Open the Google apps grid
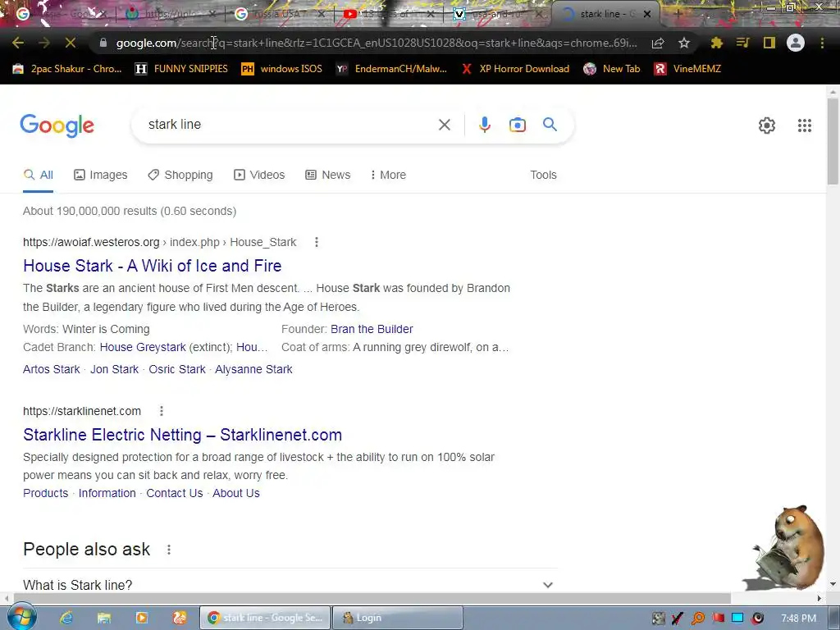 805,126
